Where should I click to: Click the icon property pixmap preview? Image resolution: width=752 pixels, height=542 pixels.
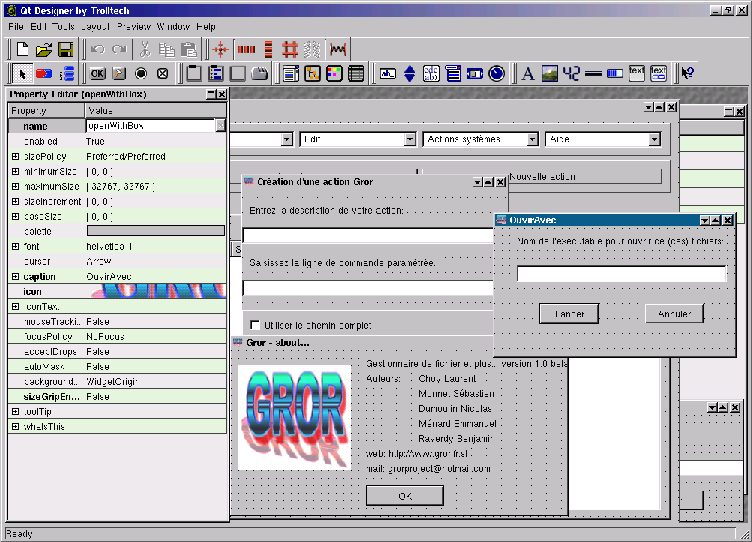(157, 291)
